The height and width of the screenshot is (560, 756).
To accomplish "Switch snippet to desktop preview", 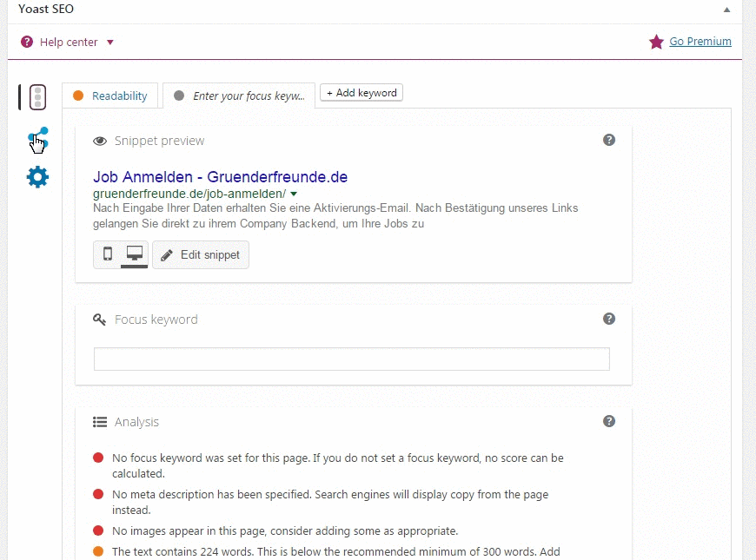I will point(134,254).
